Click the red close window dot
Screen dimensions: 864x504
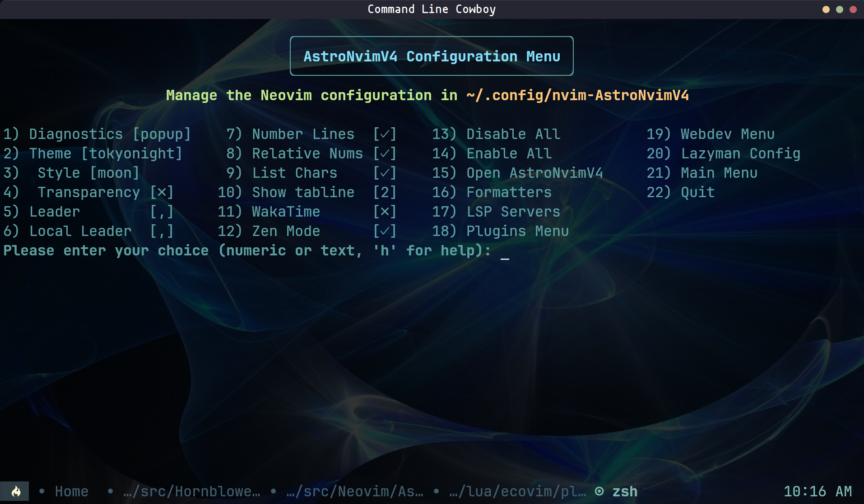click(x=853, y=9)
